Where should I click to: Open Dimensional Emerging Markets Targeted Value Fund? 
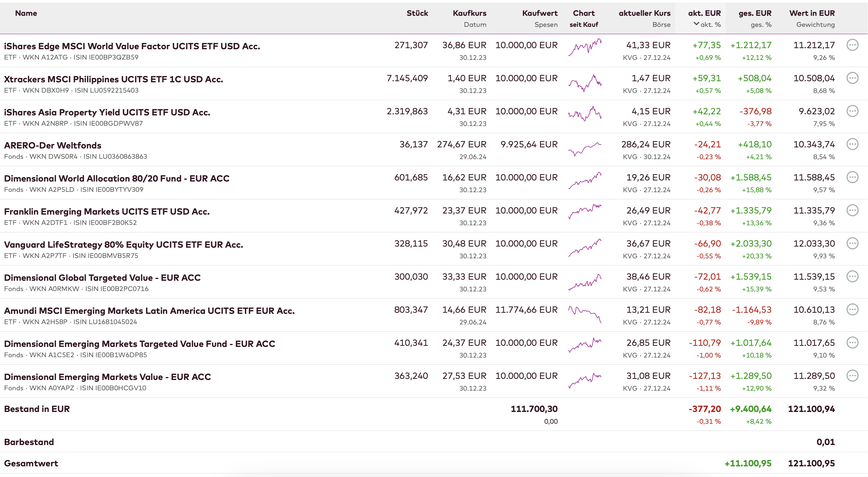click(140, 344)
